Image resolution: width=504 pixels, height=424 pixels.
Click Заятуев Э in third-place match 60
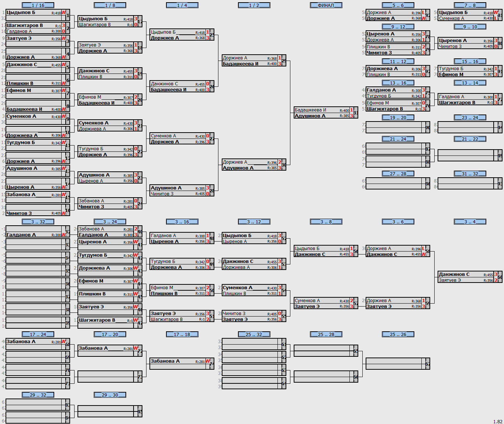450,280
